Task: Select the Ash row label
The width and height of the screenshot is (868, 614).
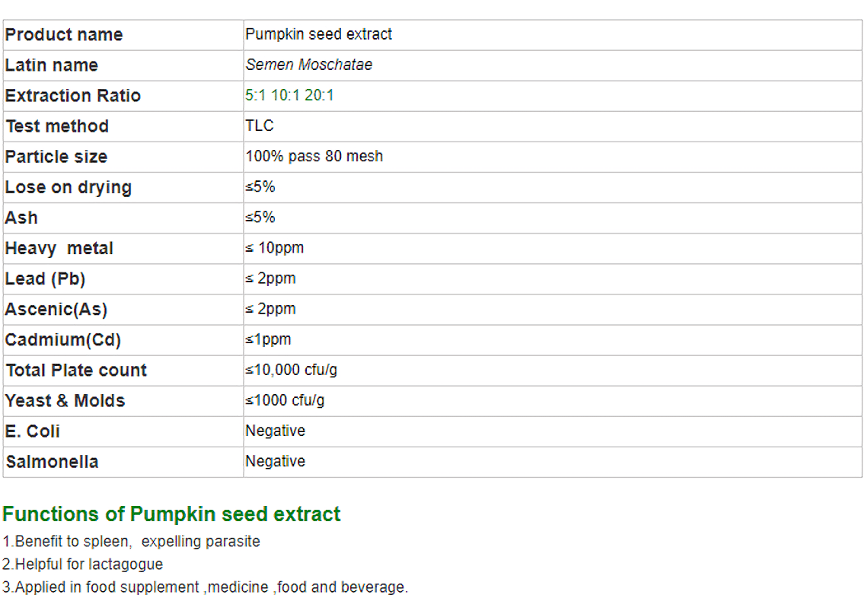Action: pyautogui.click(x=21, y=218)
